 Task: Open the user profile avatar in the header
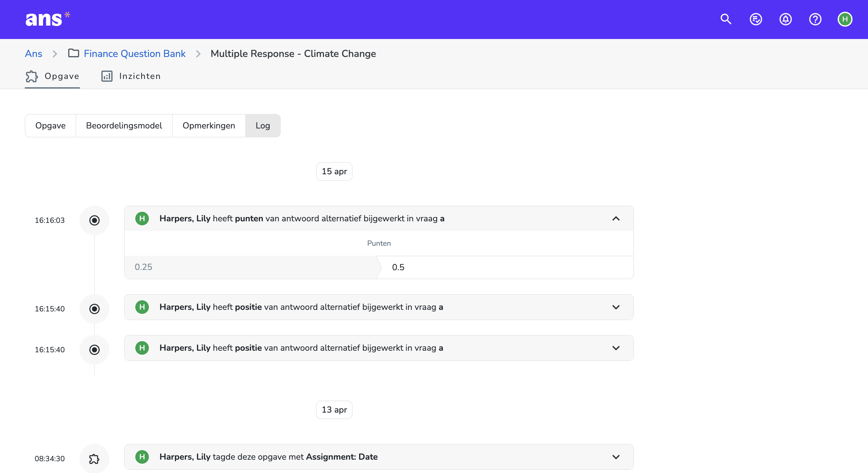point(845,19)
